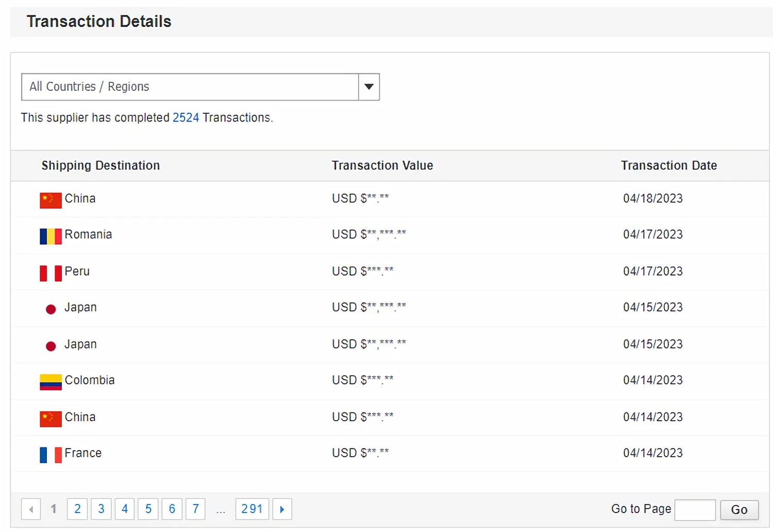The image size is (773, 532).
Task: Click the previous page arrow
Action: pyautogui.click(x=31, y=509)
